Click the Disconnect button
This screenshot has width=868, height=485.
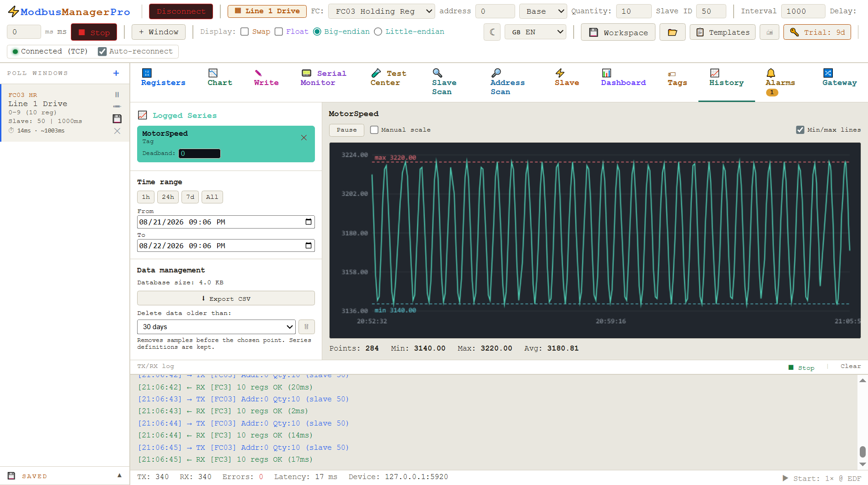(x=181, y=11)
